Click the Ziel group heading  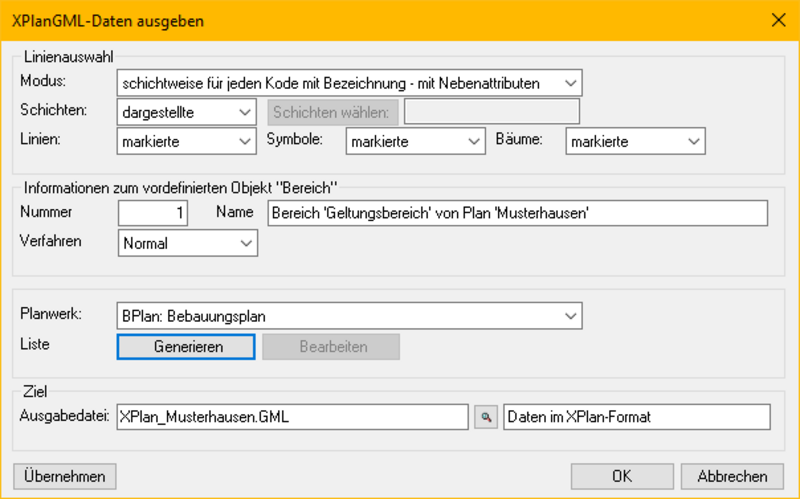[35, 392]
